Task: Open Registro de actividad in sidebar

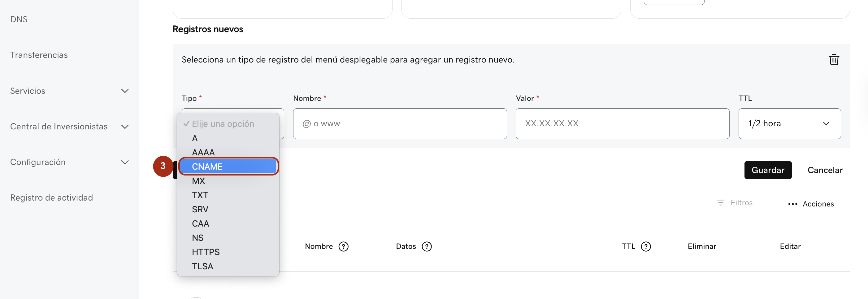Action: click(52, 197)
